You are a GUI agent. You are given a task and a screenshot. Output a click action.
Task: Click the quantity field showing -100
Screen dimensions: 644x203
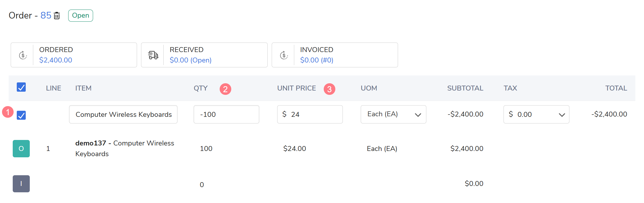tap(226, 115)
